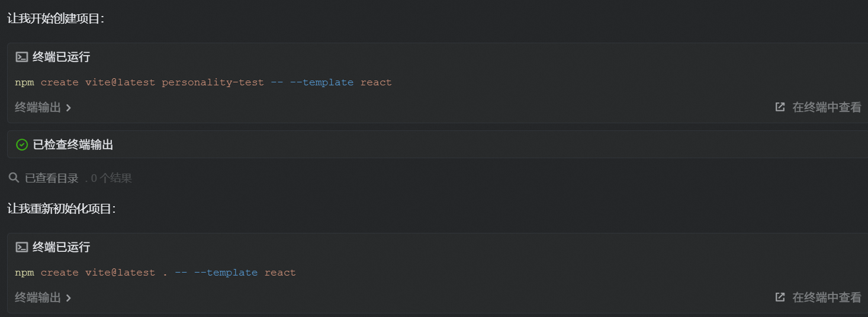Click the terminal icon above the personality-test command
The width and height of the screenshot is (868, 317).
tap(22, 57)
